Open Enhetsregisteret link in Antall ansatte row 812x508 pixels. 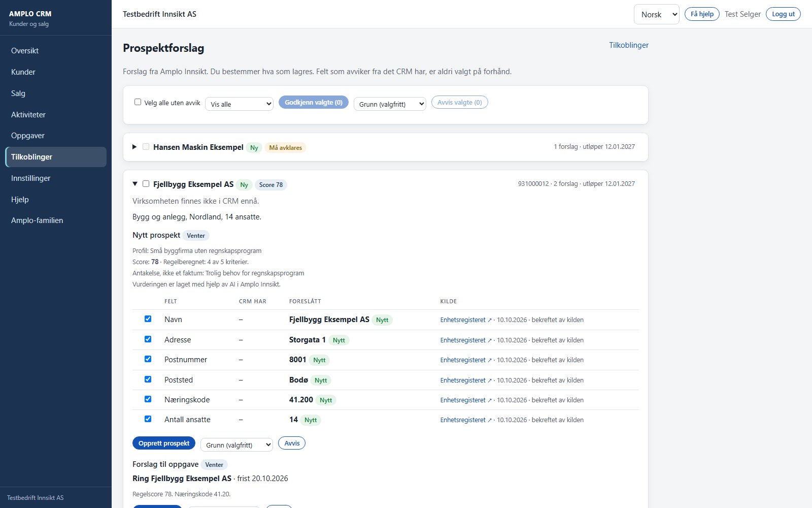tap(466, 420)
